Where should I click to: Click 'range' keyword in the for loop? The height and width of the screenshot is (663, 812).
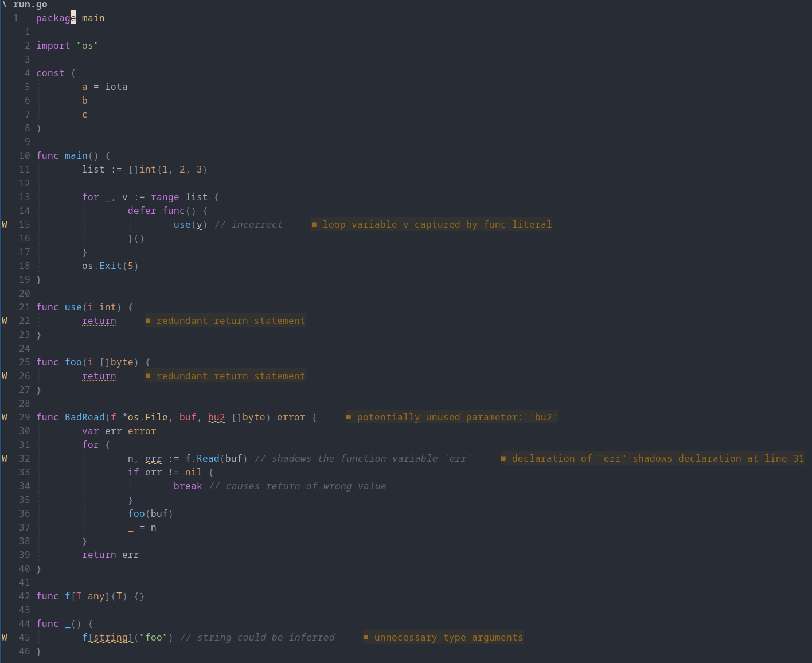coord(165,197)
